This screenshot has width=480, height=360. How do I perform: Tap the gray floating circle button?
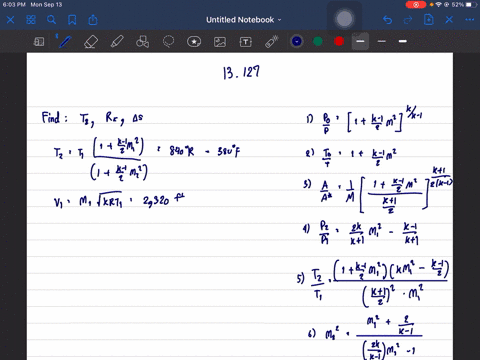point(344,19)
